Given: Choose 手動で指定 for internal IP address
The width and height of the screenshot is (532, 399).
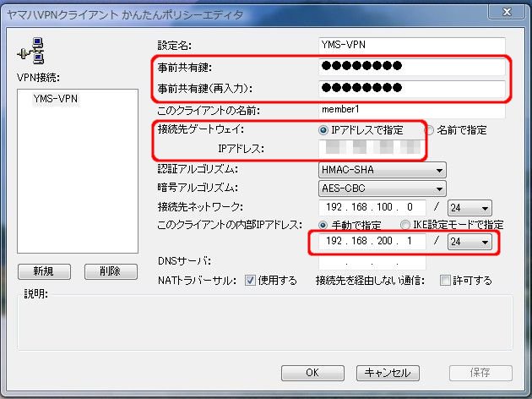Looking at the screenshot, I should pyautogui.click(x=323, y=225).
